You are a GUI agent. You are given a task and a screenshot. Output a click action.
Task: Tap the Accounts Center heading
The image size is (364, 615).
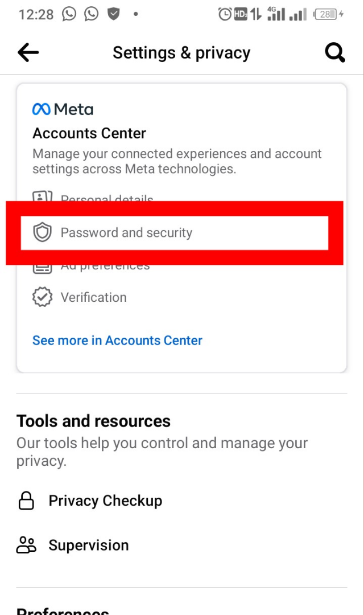coord(89,133)
